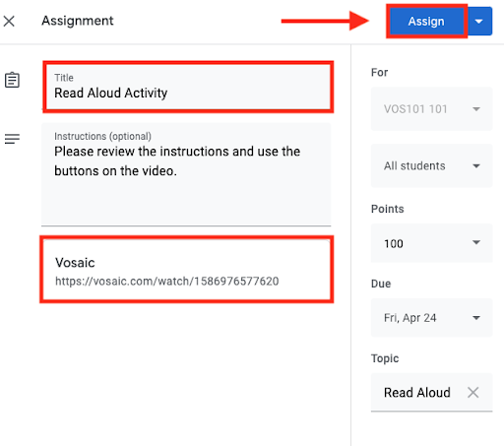The width and height of the screenshot is (504, 446).
Task: Click the Title field with Read Aloud Activity
Action: (x=187, y=87)
